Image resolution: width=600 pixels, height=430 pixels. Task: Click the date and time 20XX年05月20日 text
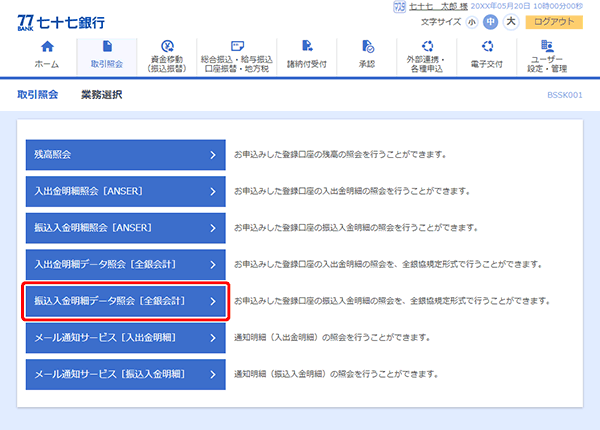527,7
